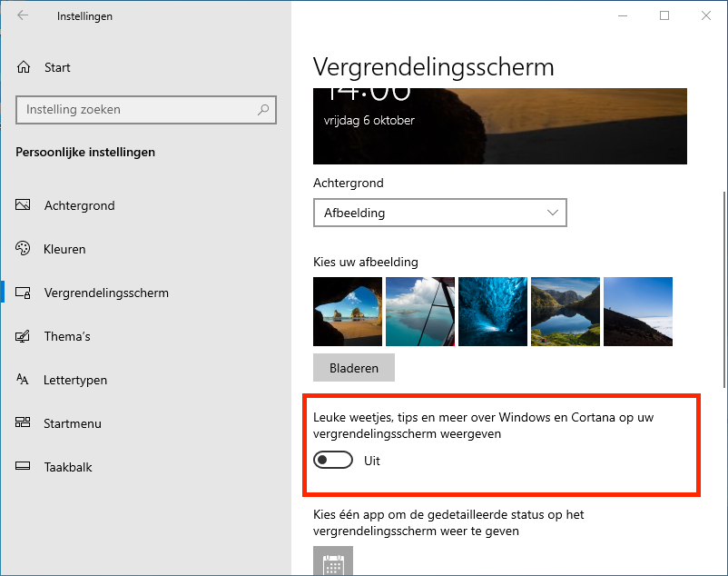Choose calendar app for detailed status
The width and height of the screenshot is (728, 576).
pos(333,562)
